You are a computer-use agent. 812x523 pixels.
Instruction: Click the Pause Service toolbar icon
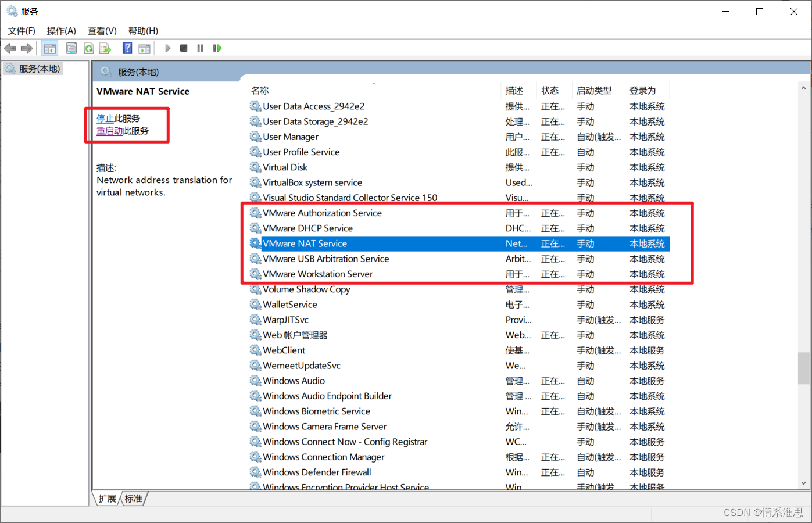coord(201,48)
